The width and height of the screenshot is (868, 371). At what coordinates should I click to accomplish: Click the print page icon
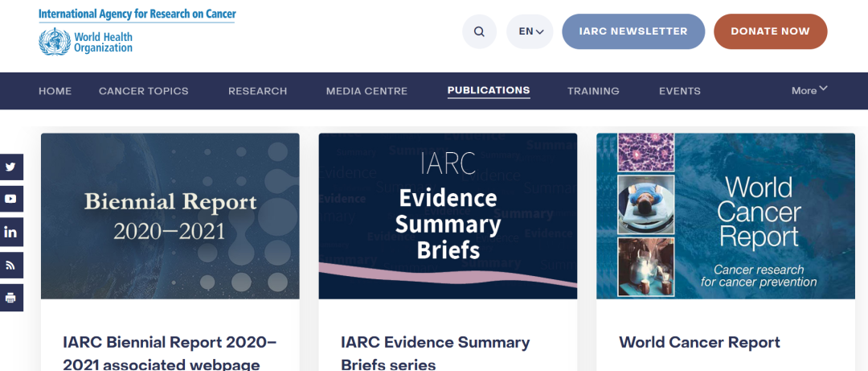(x=11, y=298)
